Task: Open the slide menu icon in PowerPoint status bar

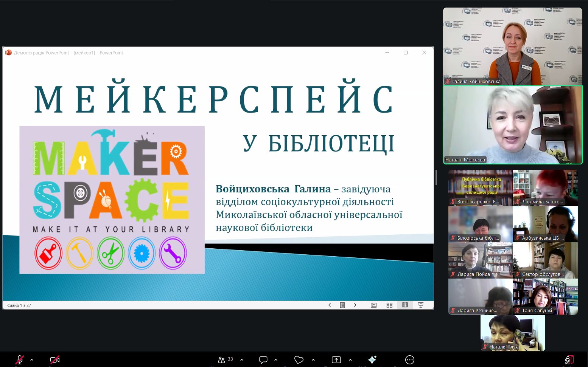Action: [x=342, y=305]
